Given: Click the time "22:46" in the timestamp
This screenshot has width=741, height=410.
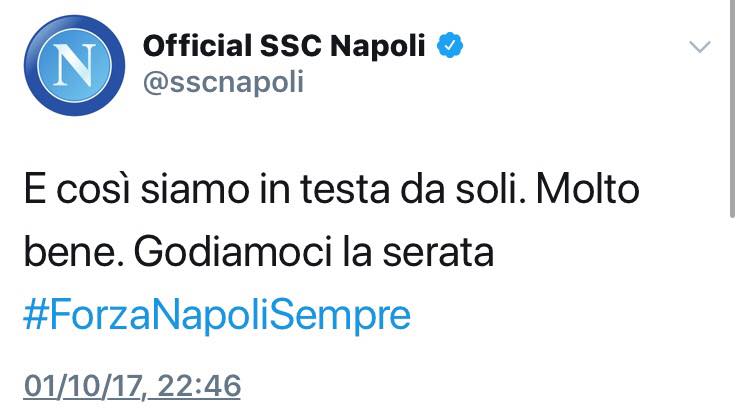Looking at the screenshot, I should pos(205,386).
